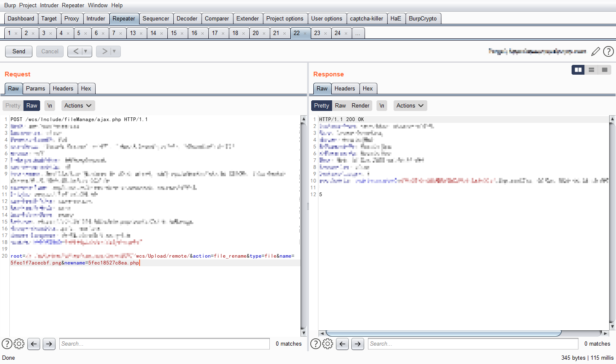Screen dimensions: 616x364
Task: Open the BurpCrypto tab
Action: pos(423,18)
